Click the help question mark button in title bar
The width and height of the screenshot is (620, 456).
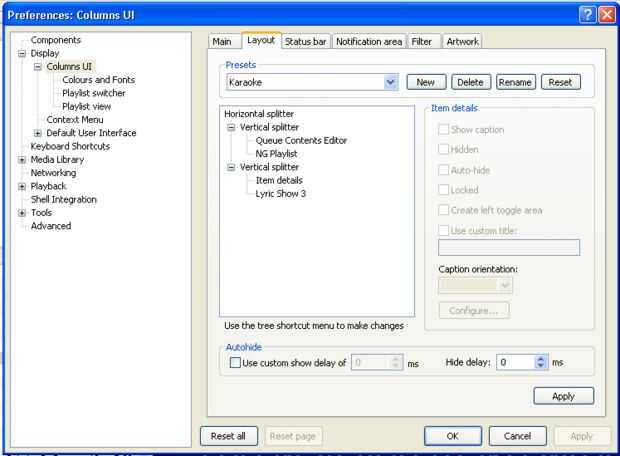pyautogui.click(x=587, y=15)
